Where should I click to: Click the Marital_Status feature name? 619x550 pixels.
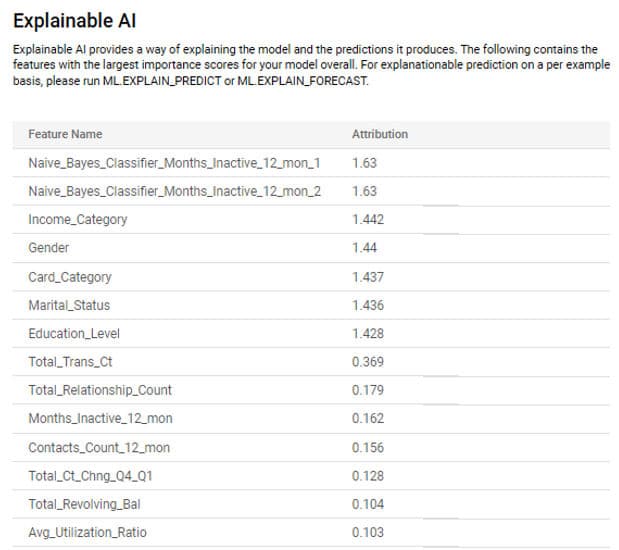pyautogui.click(x=69, y=305)
